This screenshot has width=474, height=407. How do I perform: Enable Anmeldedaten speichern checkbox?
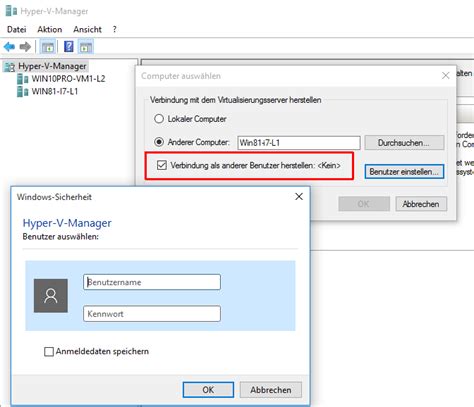tap(49, 351)
